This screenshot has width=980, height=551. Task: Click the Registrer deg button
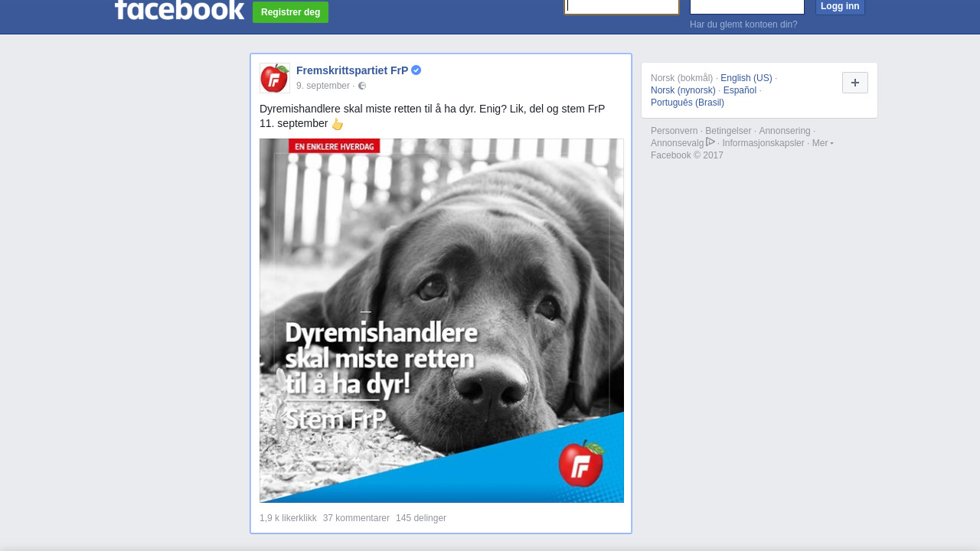[x=291, y=12]
